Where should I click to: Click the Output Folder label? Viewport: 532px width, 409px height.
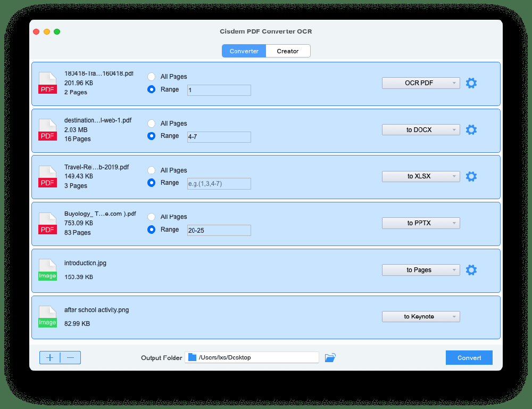162,358
